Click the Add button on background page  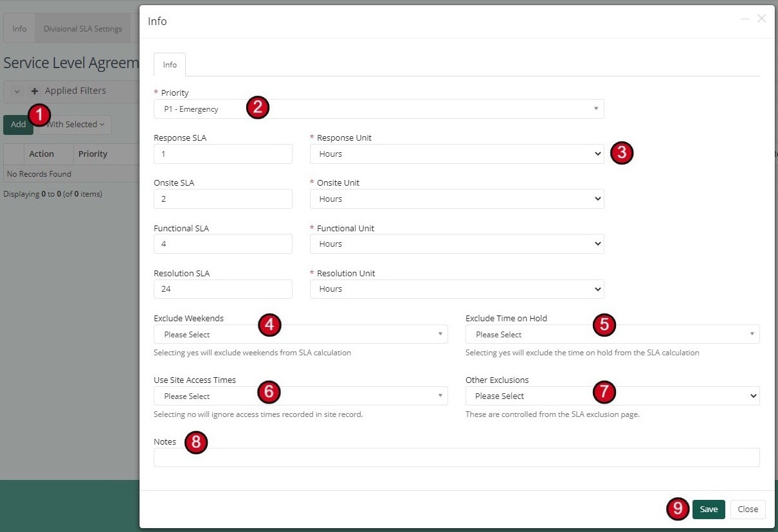(x=18, y=125)
